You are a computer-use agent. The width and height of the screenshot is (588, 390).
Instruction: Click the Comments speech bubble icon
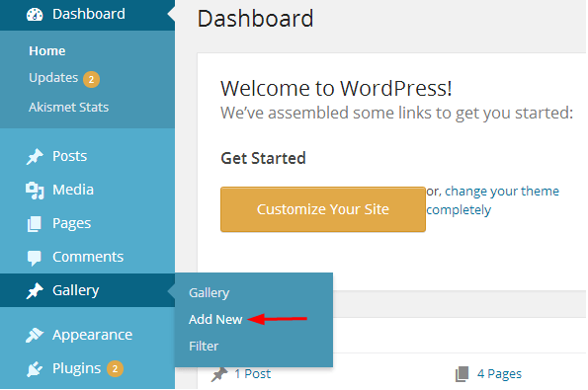coord(35,258)
